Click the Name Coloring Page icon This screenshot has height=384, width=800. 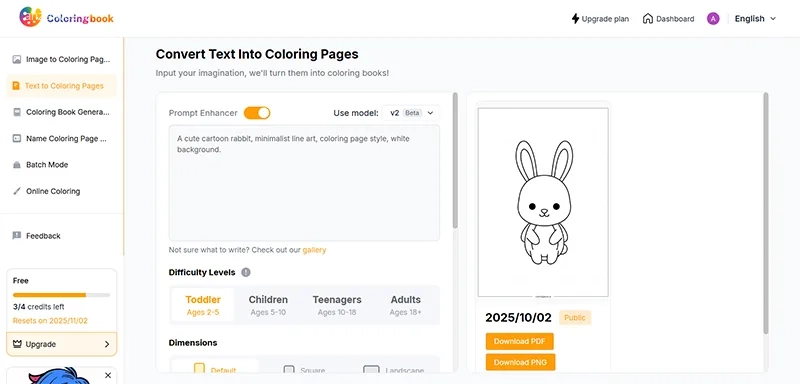(17, 138)
